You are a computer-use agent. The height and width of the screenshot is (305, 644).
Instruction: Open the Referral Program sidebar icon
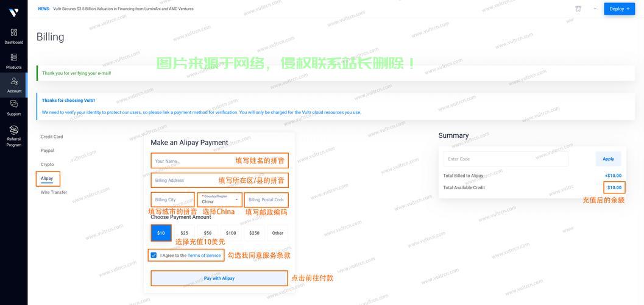click(14, 130)
